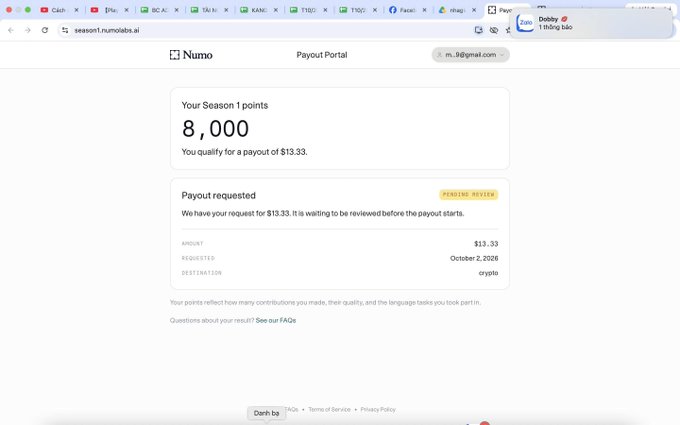Click the address bar URL season1.numolabs.ai

point(107,30)
